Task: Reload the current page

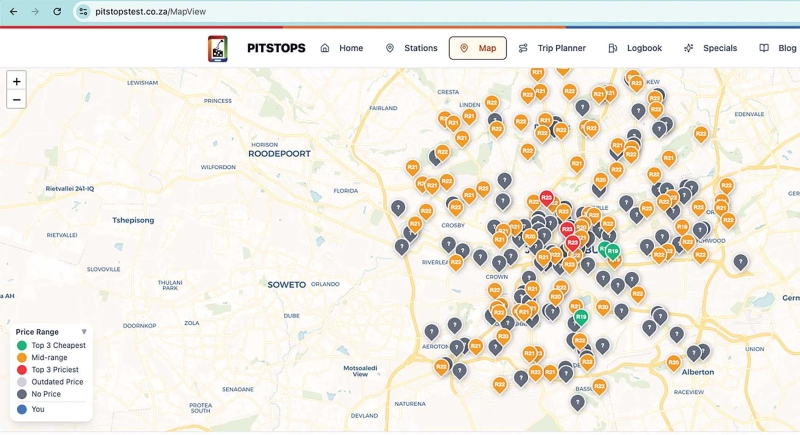Action: [57, 11]
